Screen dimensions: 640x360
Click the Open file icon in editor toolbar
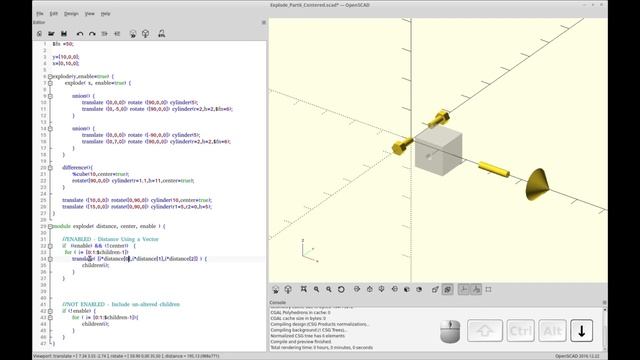(51, 34)
